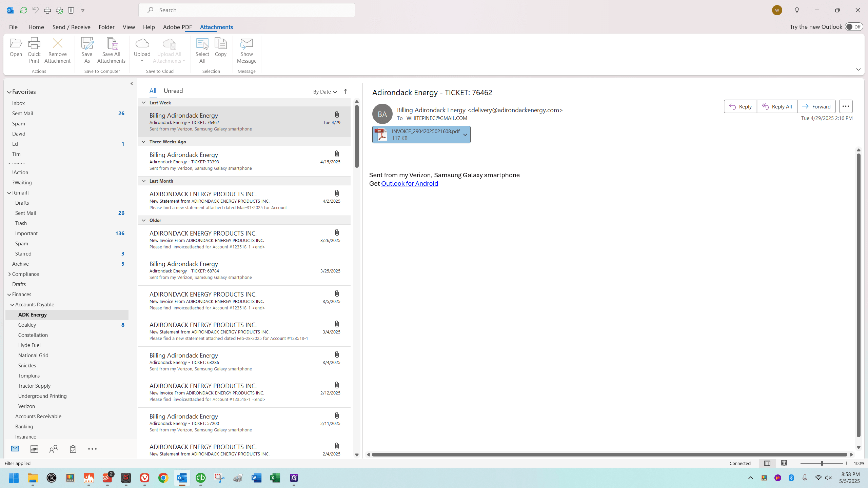The height and width of the screenshot is (488, 868).
Task: Toggle the speaker mute tray icon
Action: [829, 478]
